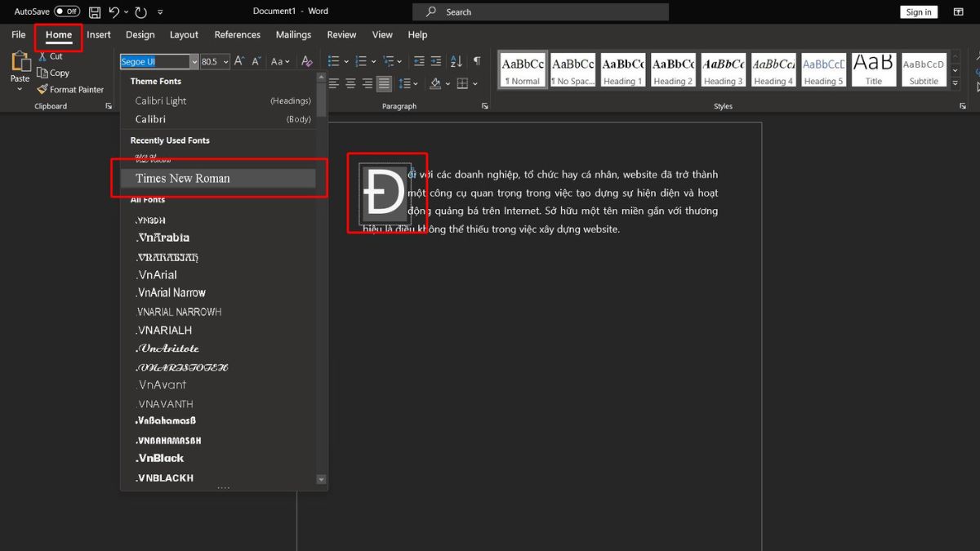Open the Help tab

[x=417, y=35]
